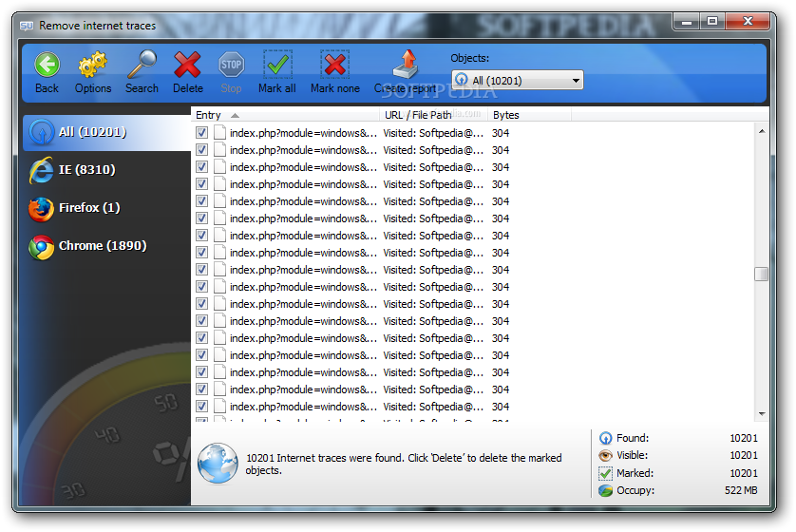Viewport: 796px width, 532px height.
Task: Click the globe icon beside the status message
Action: [218, 464]
